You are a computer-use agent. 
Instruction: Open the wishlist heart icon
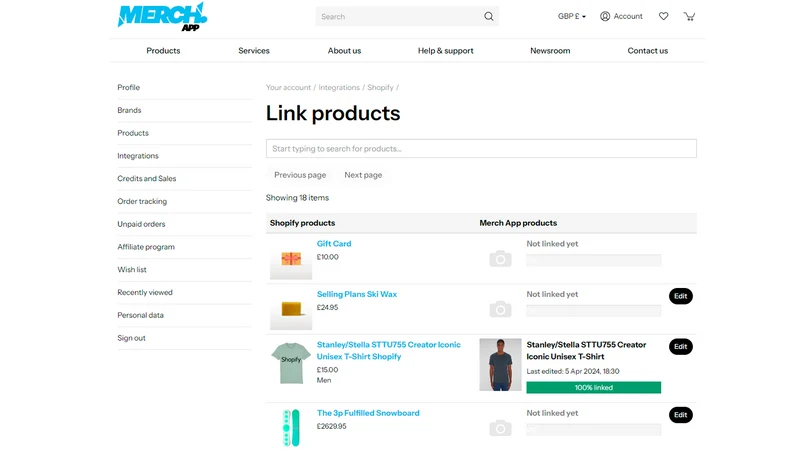663,16
